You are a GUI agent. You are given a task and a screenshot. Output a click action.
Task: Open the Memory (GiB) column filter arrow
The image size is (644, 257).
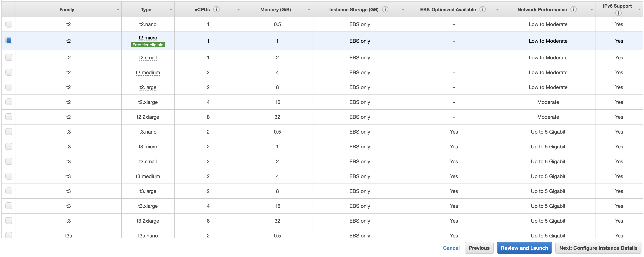pyautogui.click(x=309, y=10)
